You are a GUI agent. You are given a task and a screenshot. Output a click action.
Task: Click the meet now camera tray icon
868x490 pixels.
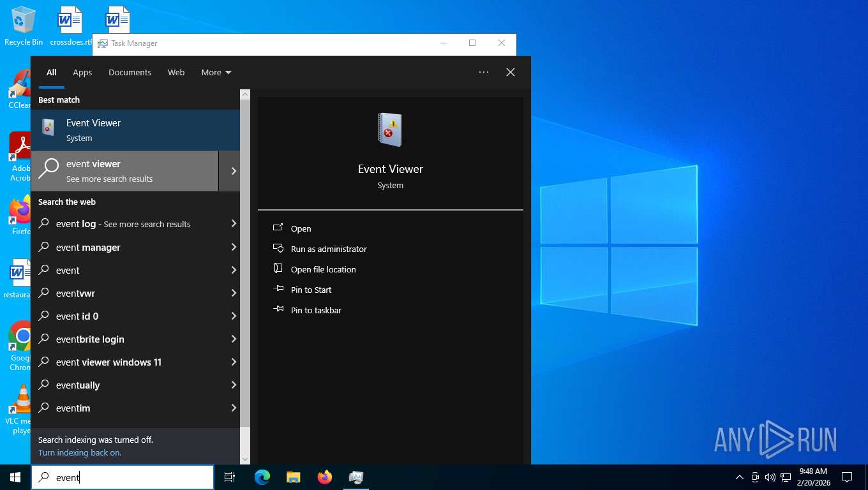[x=755, y=477]
